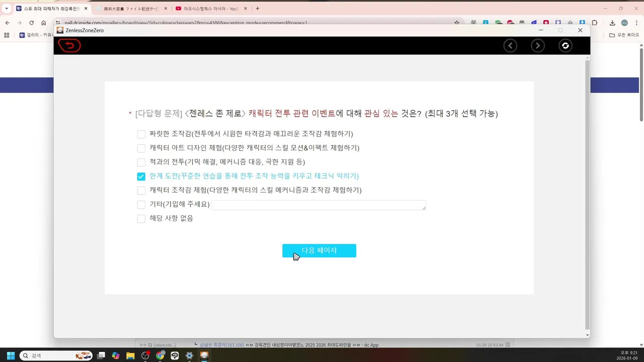Click Chrome back navigation arrow
The width and height of the screenshot is (644, 362).
(8, 23)
